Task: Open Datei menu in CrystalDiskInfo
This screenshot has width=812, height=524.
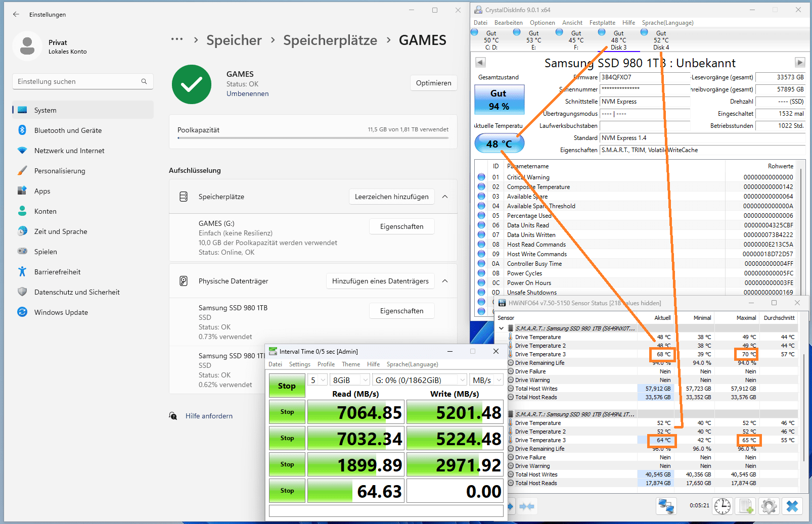Action: 480,23
